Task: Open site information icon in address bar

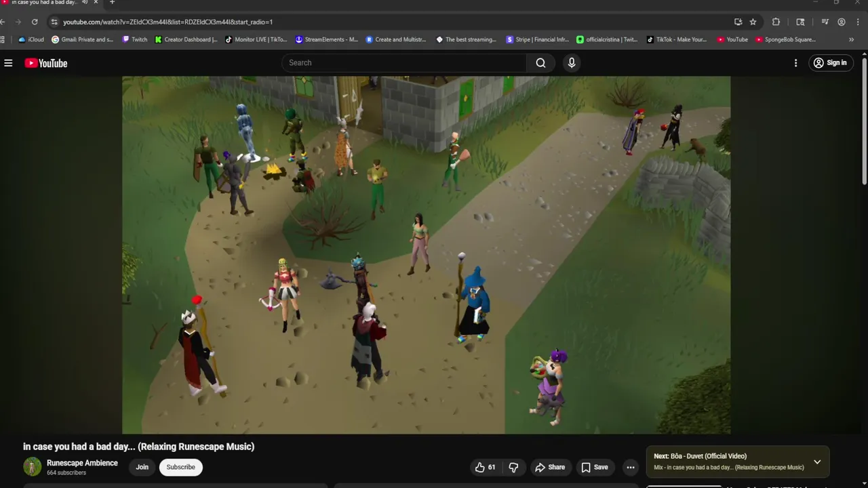Action: 54,22
